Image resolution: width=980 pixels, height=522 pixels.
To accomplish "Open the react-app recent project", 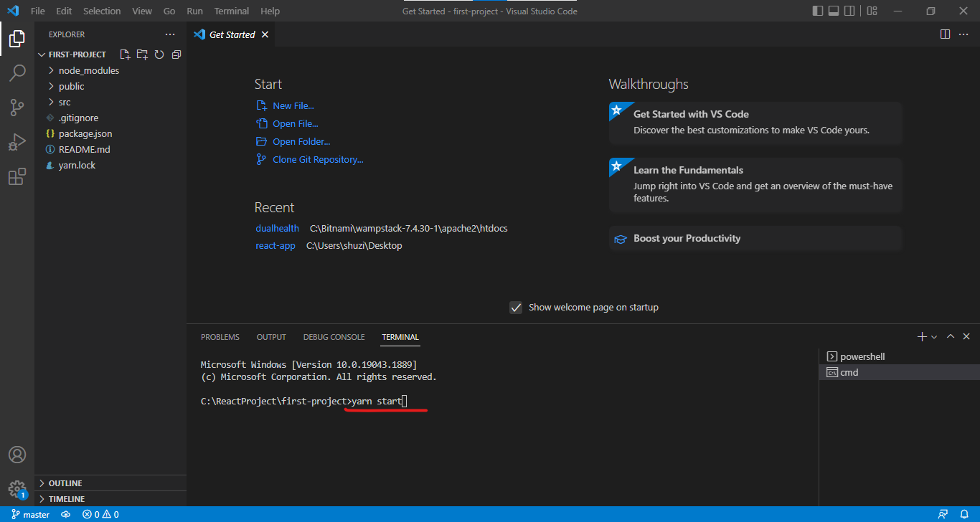I will pos(275,245).
